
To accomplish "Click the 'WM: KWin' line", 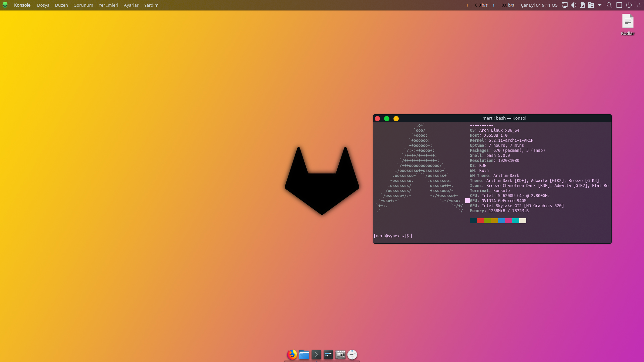I will coord(479,171).
